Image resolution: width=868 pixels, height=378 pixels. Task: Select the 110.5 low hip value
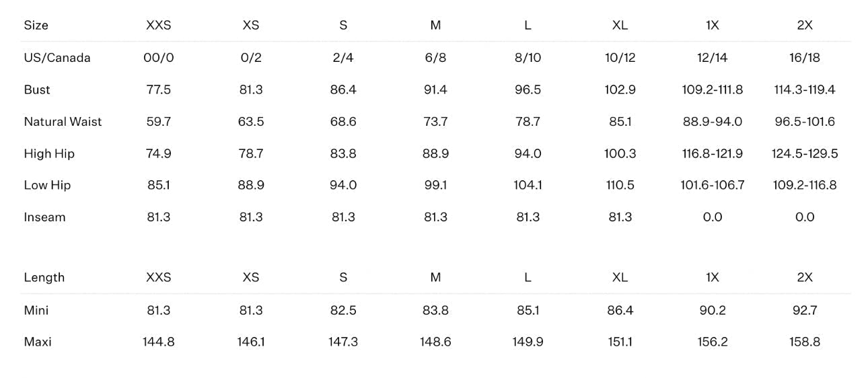click(620, 186)
